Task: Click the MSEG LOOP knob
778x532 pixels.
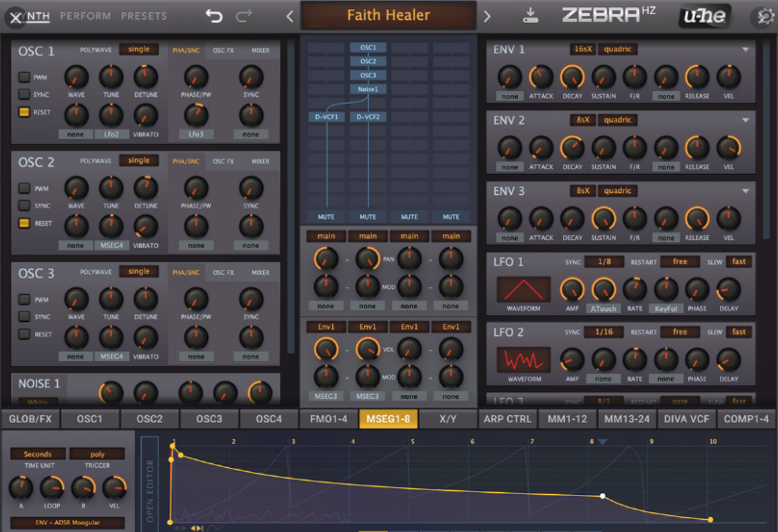Action: [x=52, y=488]
